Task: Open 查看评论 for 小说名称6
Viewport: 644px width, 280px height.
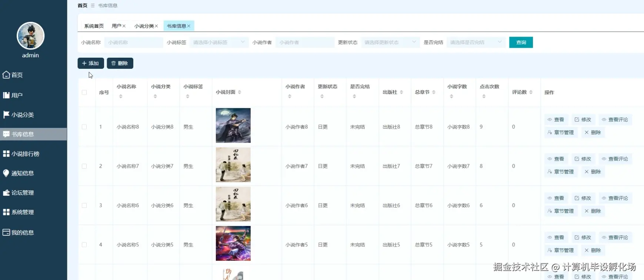Action: (x=615, y=198)
